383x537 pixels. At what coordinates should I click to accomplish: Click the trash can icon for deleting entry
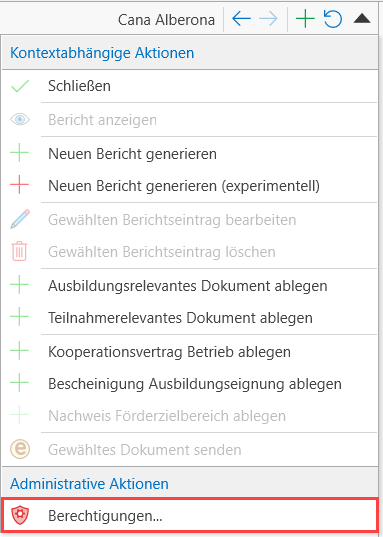coord(20,251)
